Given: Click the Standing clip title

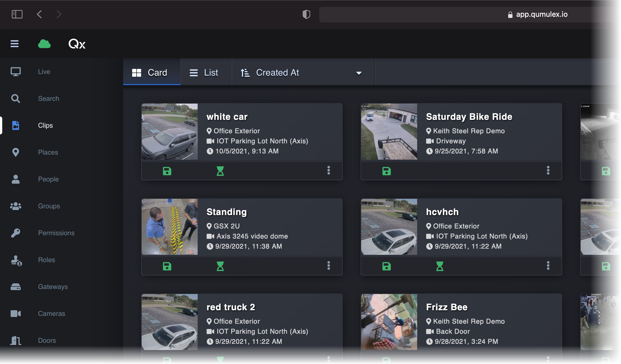Looking at the screenshot, I should coord(227,212).
